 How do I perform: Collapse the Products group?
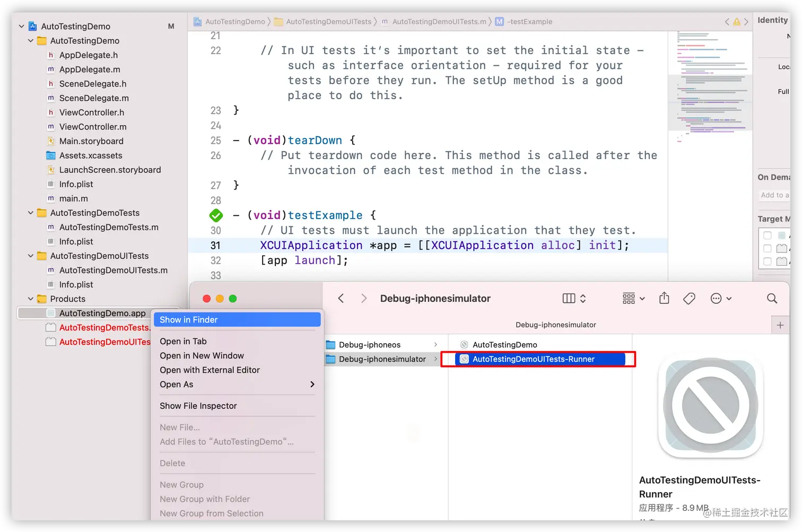click(x=30, y=299)
